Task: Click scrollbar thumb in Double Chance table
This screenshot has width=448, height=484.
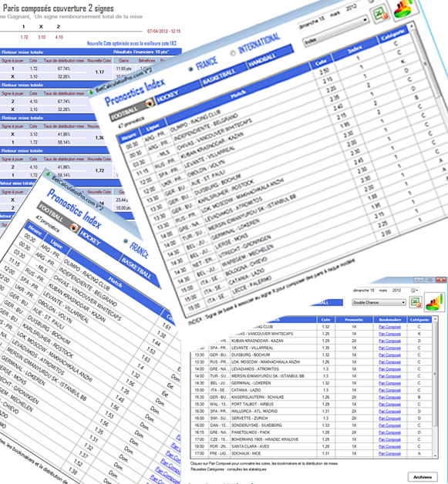Action: pos(436,374)
